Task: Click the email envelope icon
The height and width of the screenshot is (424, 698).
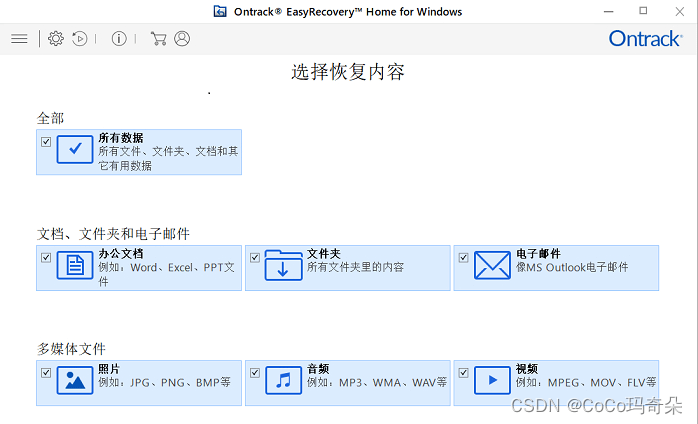Action: (x=492, y=266)
